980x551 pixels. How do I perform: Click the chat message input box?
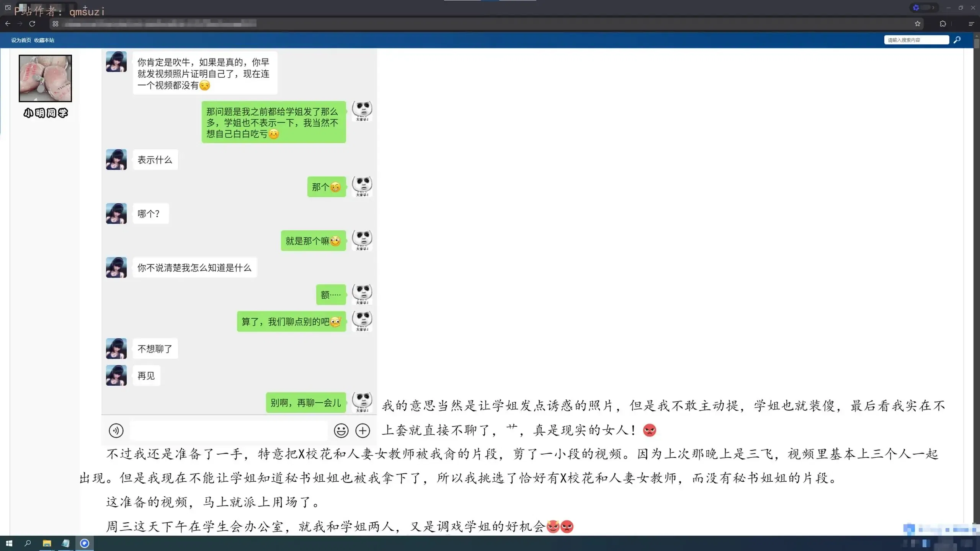point(229,430)
